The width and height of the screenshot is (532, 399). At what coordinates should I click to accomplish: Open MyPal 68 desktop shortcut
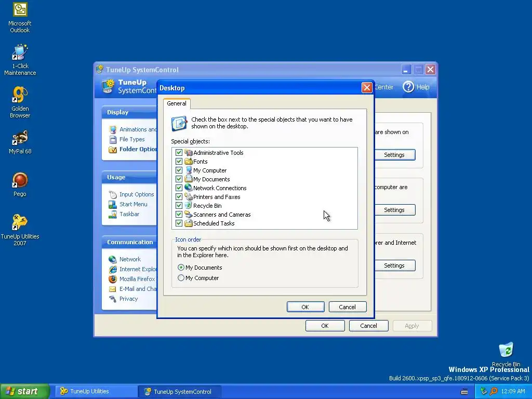20,142
